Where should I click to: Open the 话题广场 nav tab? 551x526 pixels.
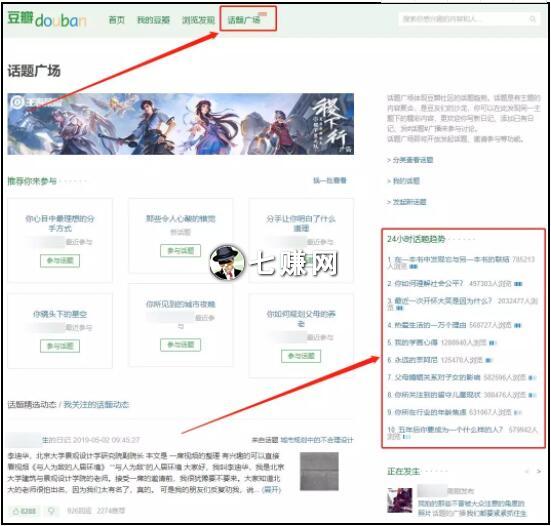(x=244, y=20)
